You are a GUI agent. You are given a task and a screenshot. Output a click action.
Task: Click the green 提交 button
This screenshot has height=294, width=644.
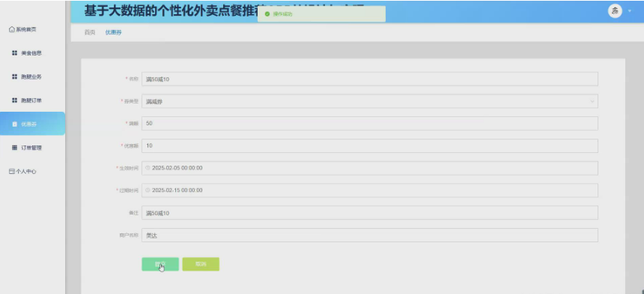coord(160,264)
